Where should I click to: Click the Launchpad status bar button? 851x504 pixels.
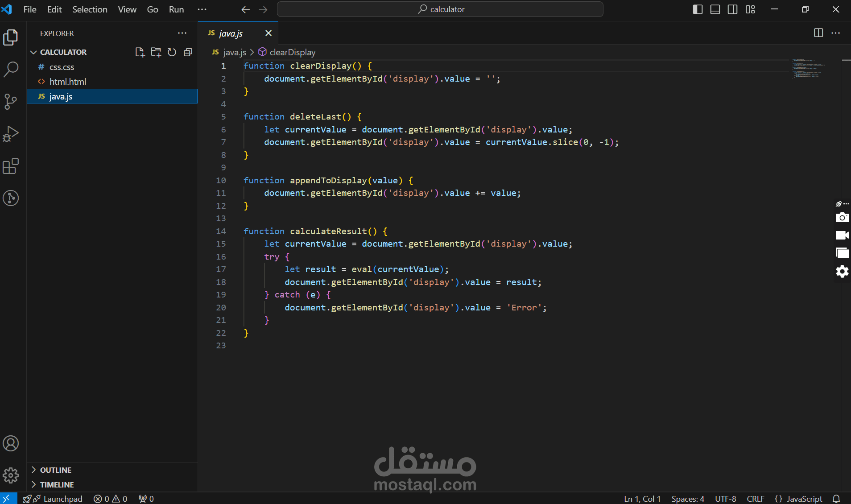(x=53, y=499)
